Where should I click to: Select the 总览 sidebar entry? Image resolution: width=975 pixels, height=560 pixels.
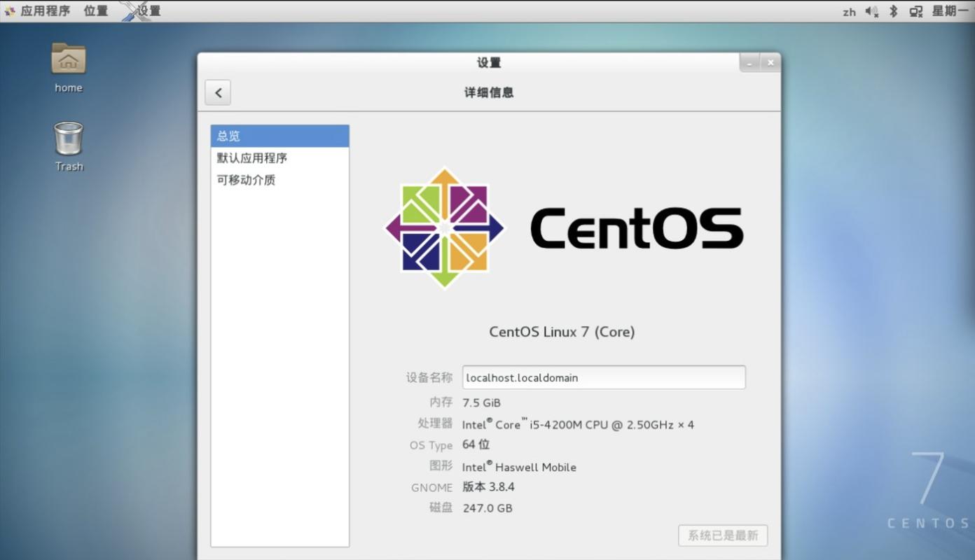(x=228, y=136)
